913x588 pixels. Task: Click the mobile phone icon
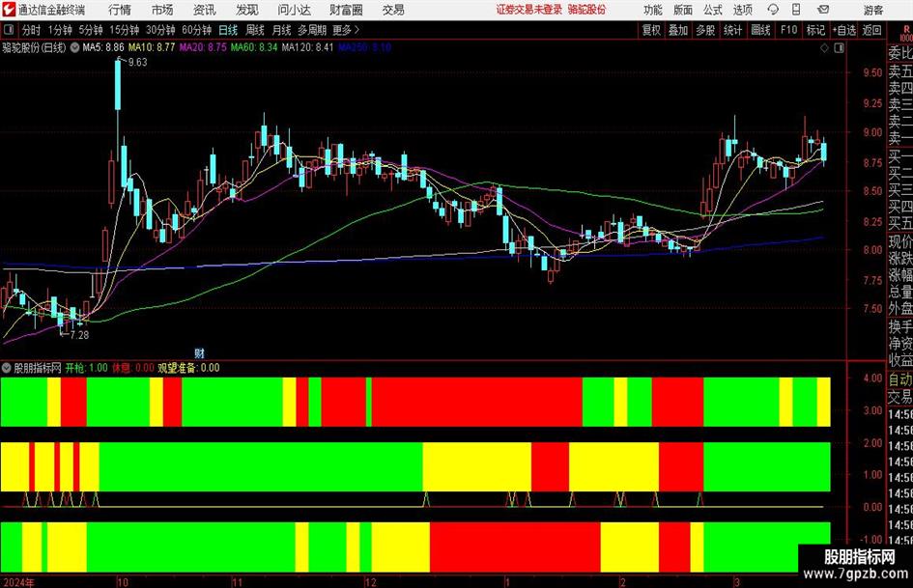pyautogui.click(x=796, y=10)
